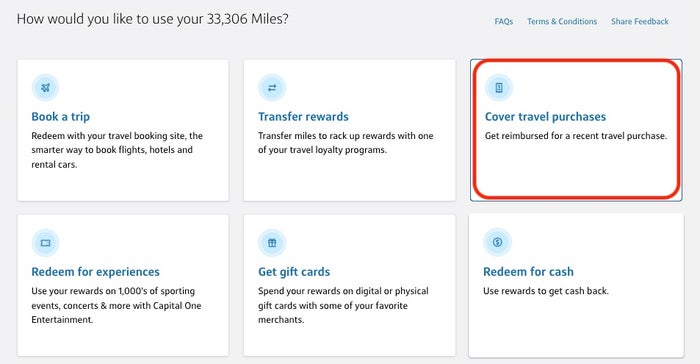Screen dimensions: 700x364
Task: Click "Use rewards to get cash back" text
Action: (546, 291)
